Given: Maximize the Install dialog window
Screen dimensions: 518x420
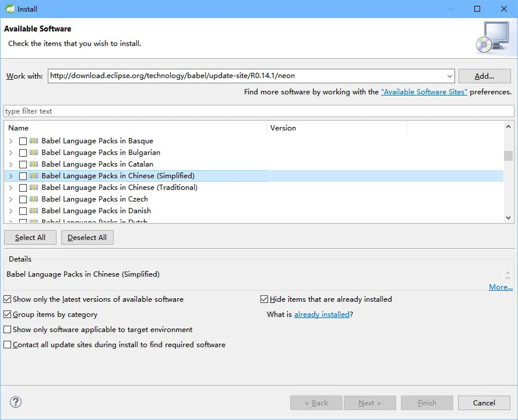Looking at the screenshot, I should 477,9.
